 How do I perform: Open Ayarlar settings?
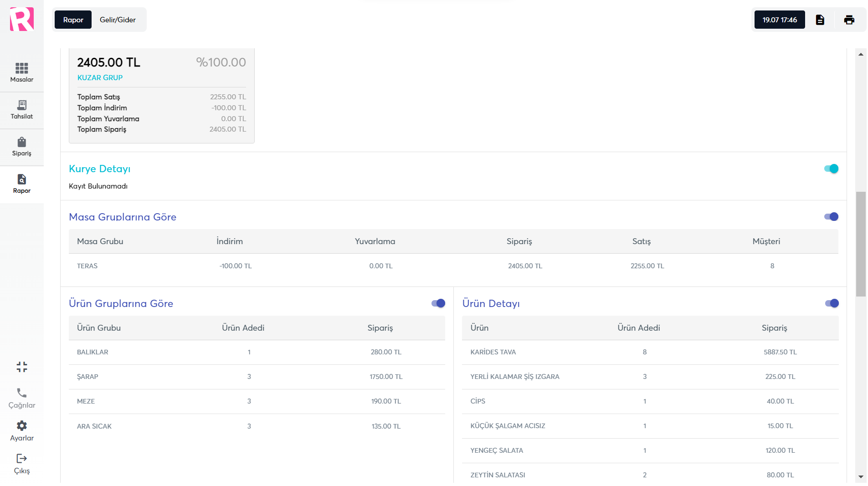click(x=21, y=431)
